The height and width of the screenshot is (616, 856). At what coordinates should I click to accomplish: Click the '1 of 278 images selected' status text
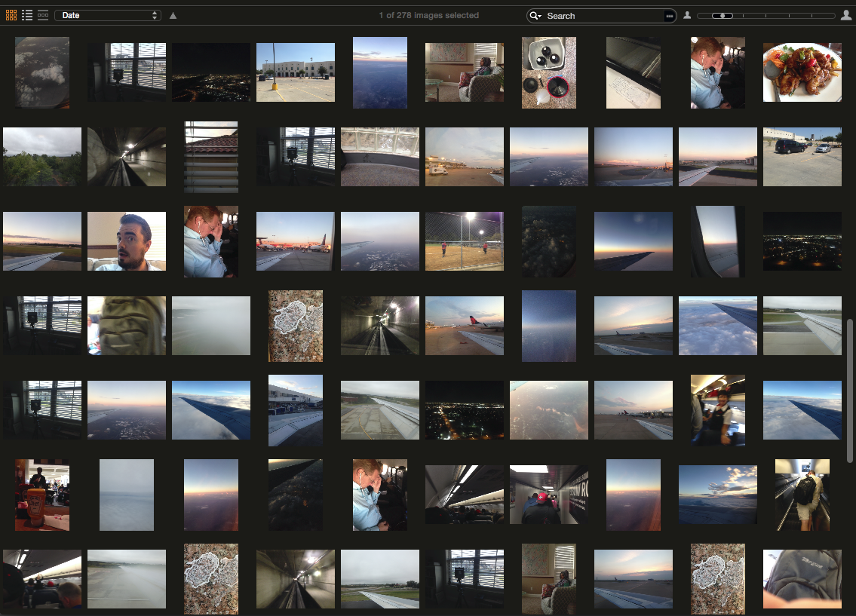tap(429, 15)
